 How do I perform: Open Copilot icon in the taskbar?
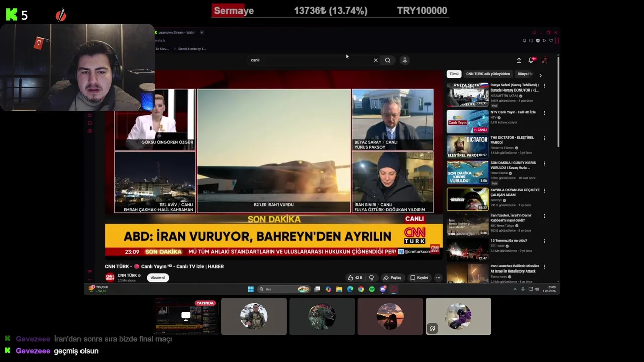pos(328,289)
